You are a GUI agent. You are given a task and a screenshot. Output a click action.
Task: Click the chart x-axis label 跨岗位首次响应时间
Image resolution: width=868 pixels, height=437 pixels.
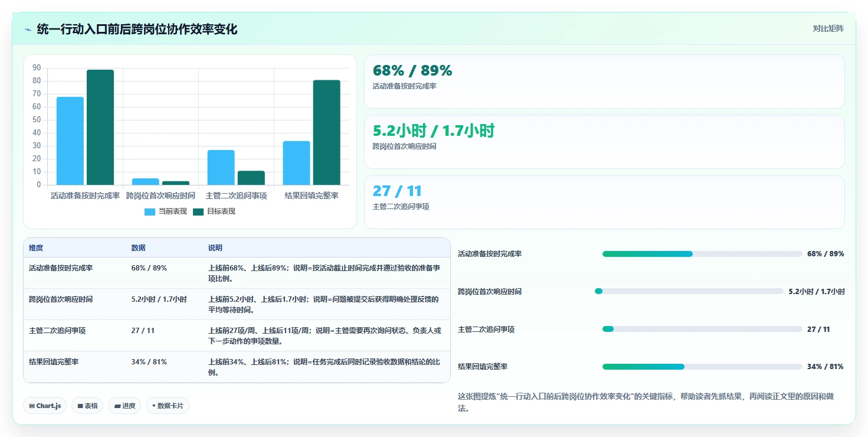coord(161,195)
